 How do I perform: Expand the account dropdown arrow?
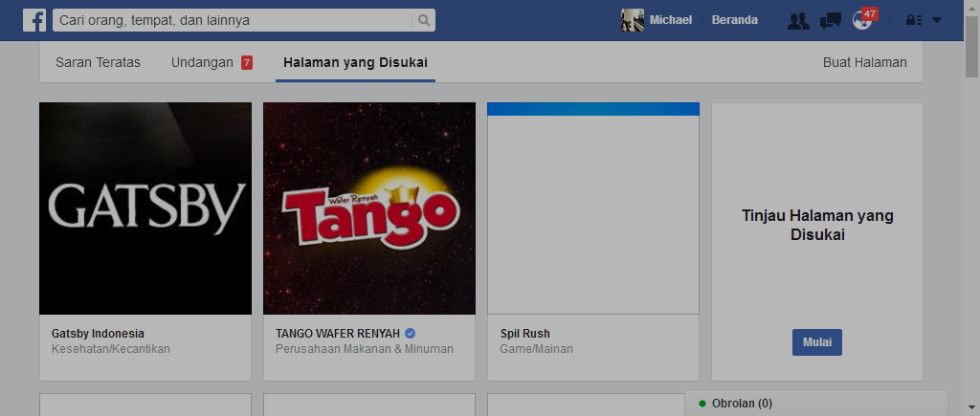click(936, 20)
